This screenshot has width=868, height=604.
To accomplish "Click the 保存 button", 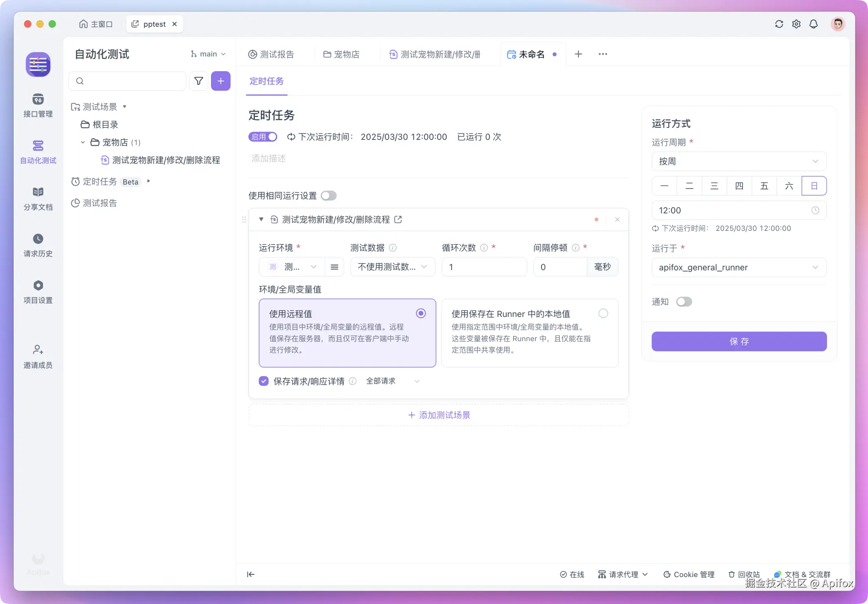I will click(x=739, y=341).
